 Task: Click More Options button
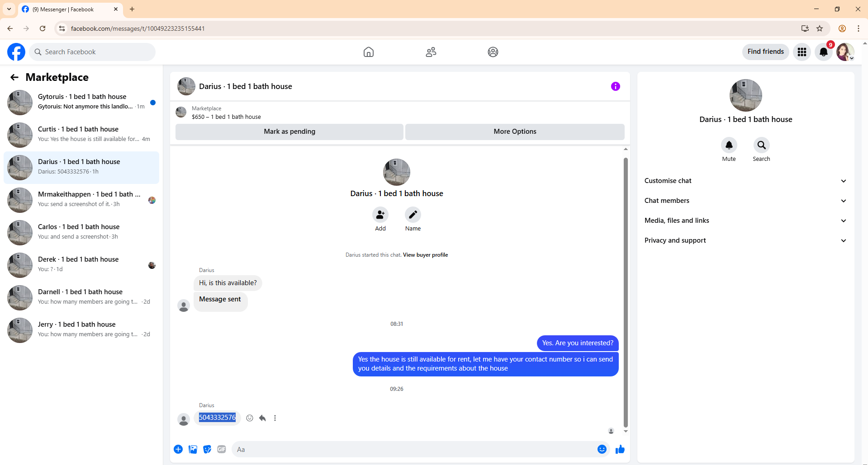[515, 132]
